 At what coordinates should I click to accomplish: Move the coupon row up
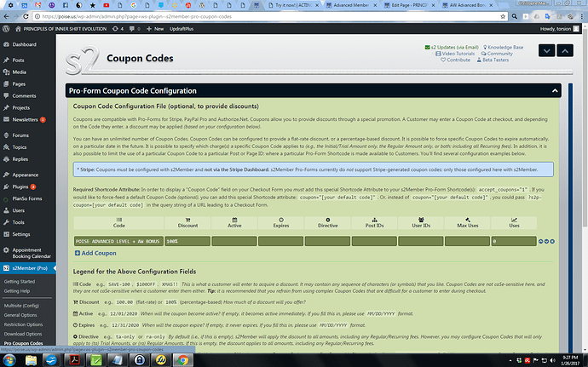point(541,242)
